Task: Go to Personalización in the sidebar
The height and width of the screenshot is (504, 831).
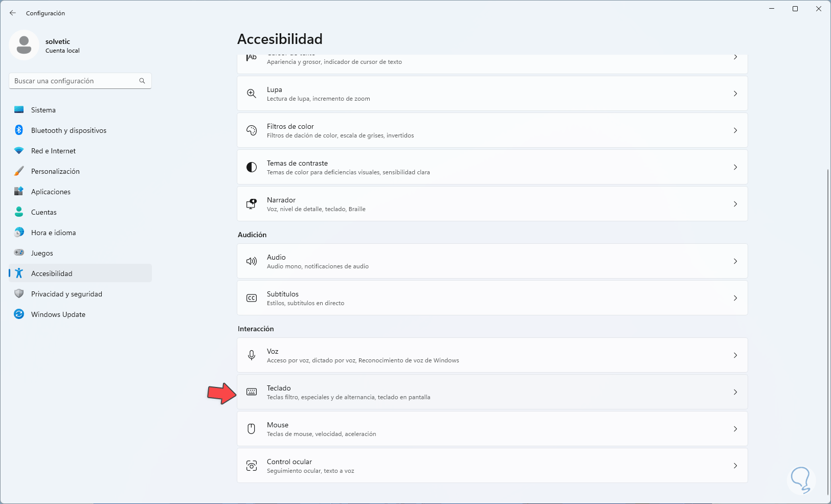Action: click(x=55, y=171)
